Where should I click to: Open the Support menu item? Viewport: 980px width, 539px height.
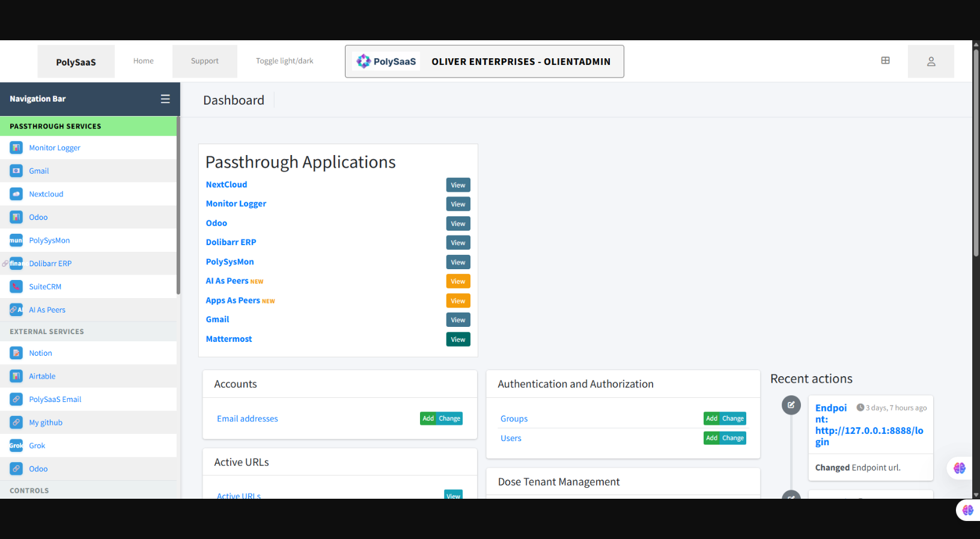coord(205,61)
